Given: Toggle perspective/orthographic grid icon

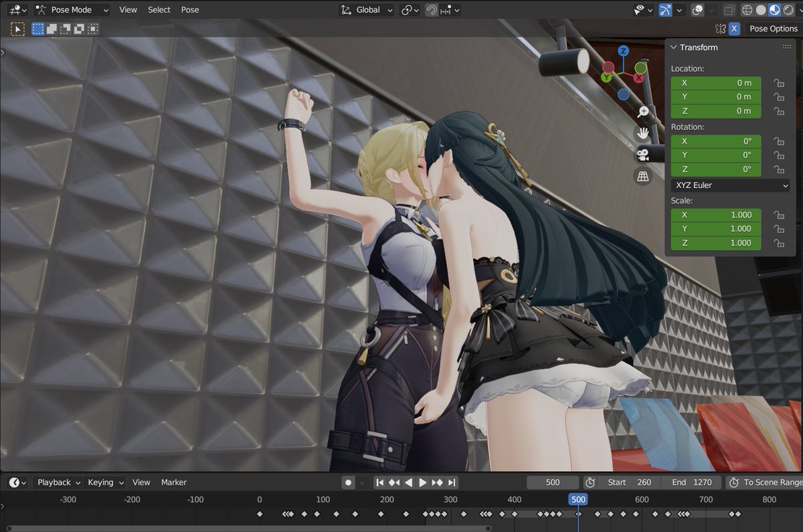Looking at the screenshot, I should (x=643, y=176).
